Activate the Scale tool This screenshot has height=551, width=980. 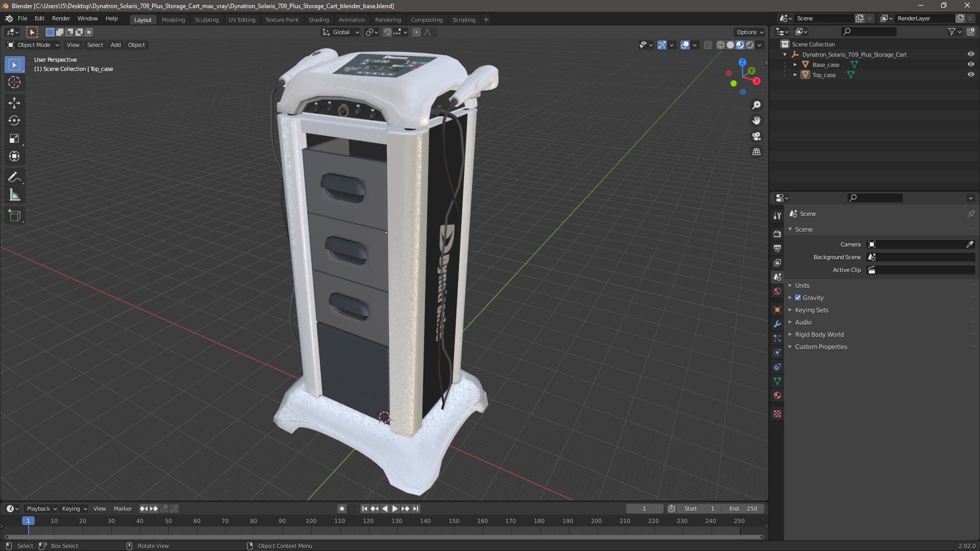coord(14,139)
